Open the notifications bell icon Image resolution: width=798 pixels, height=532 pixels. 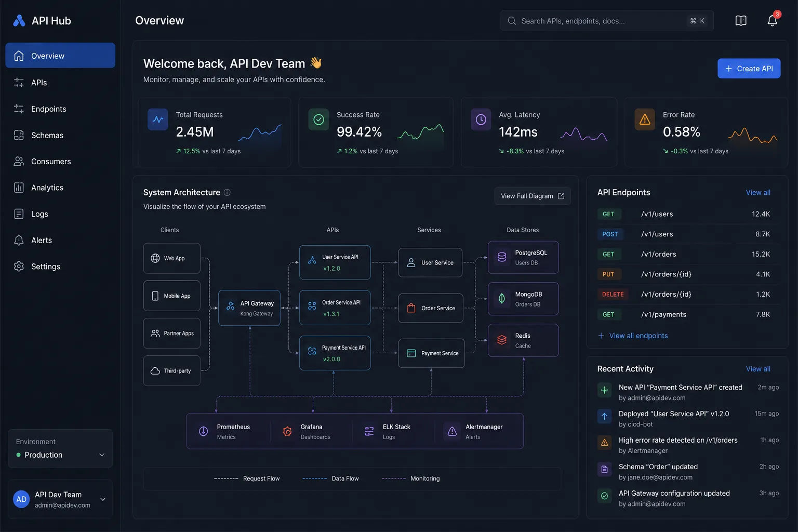tap(772, 20)
